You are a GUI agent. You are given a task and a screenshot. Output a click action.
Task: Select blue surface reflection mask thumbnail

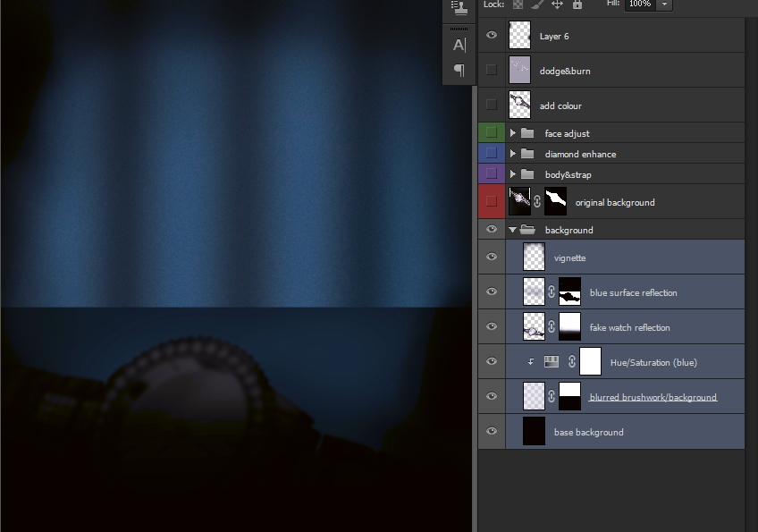[570, 291]
